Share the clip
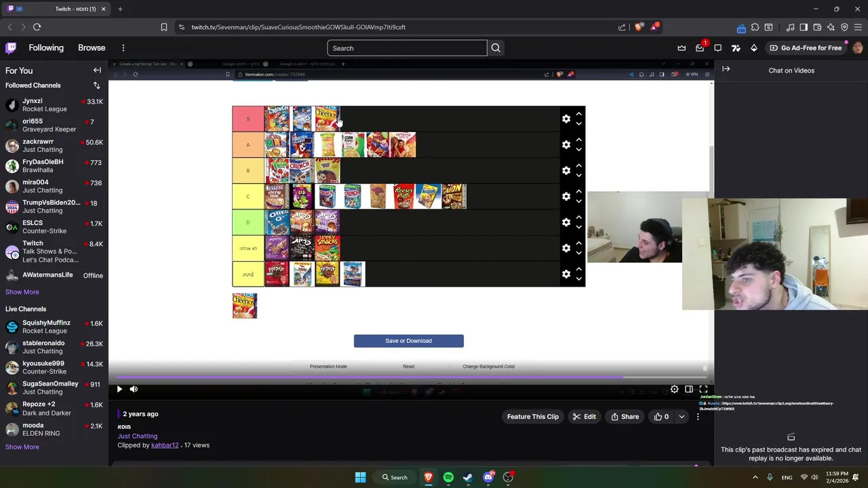 pos(625,417)
